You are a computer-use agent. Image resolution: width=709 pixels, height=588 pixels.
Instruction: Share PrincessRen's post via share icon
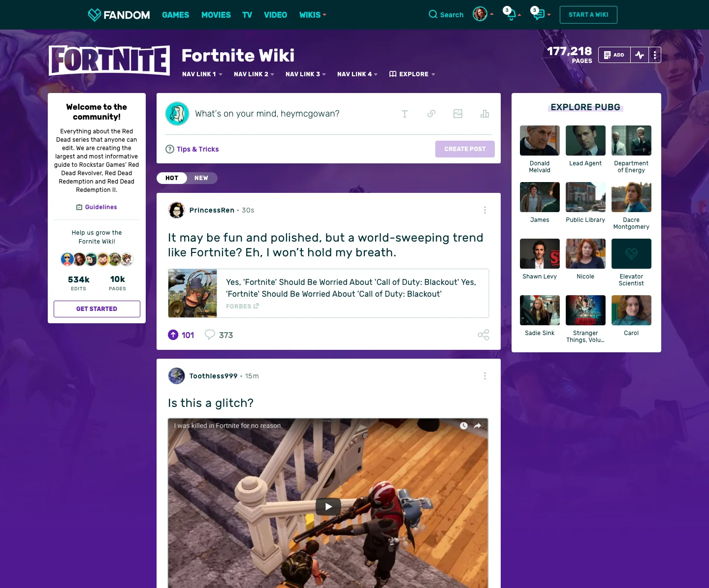tap(483, 335)
